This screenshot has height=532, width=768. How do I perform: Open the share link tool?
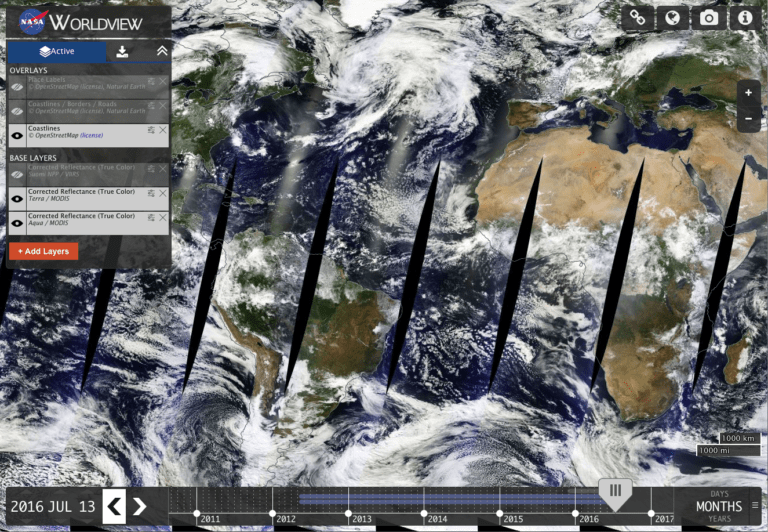(x=637, y=18)
